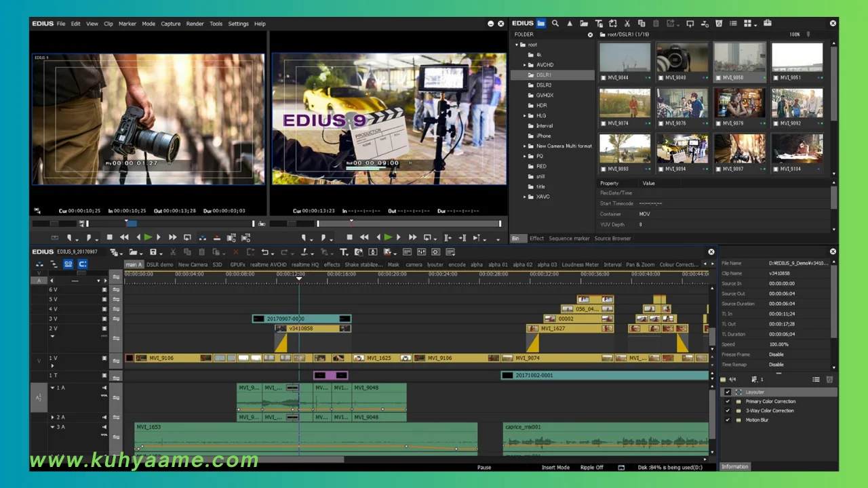Viewport: 868px width, 488px height.
Task: Open the File menu
Action: click(x=61, y=24)
